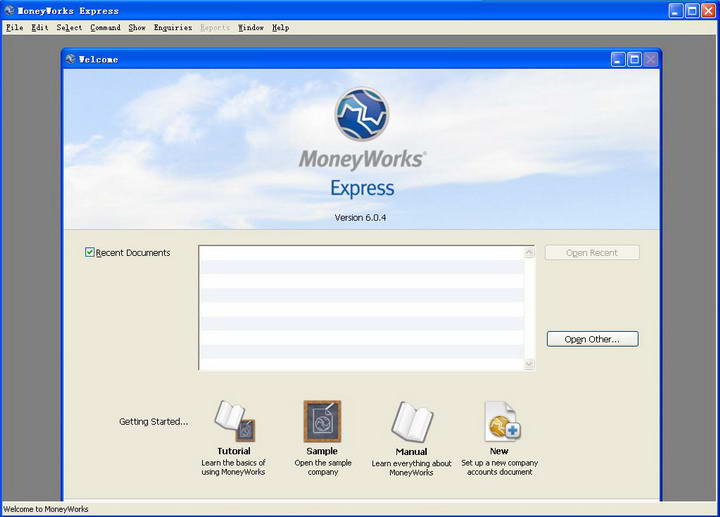Click the Welcome window title icon
This screenshot has height=517, width=720.
tap(70, 59)
